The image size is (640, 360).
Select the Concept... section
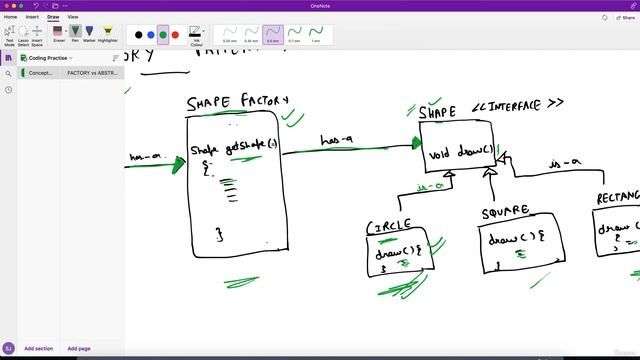pyautogui.click(x=40, y=73)
